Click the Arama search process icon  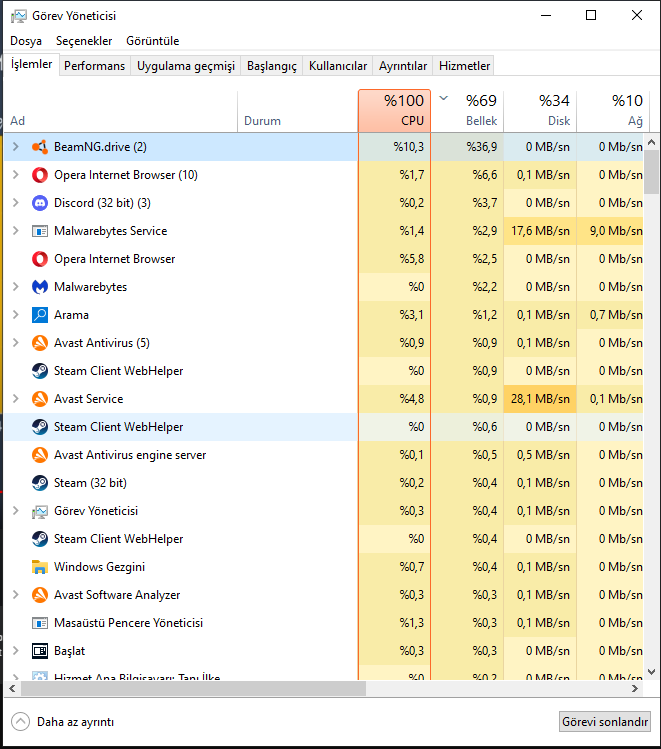click(x=40, y=315)
